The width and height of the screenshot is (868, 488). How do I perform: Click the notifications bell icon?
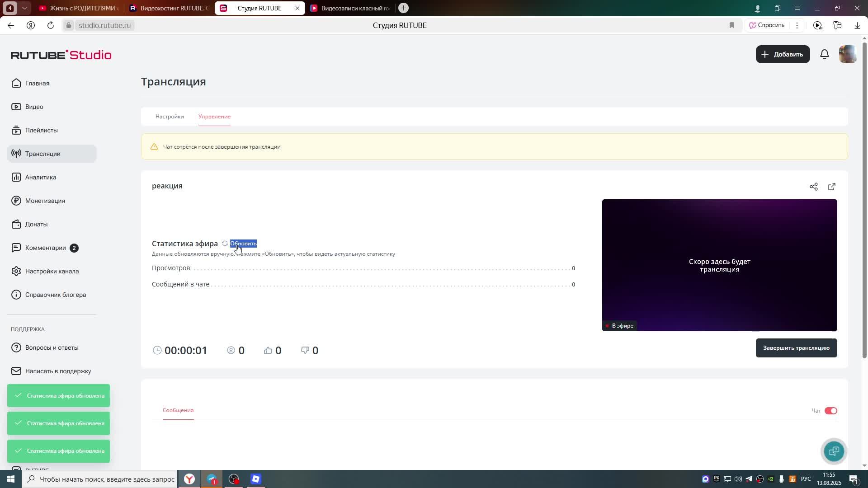pos(825,54)
